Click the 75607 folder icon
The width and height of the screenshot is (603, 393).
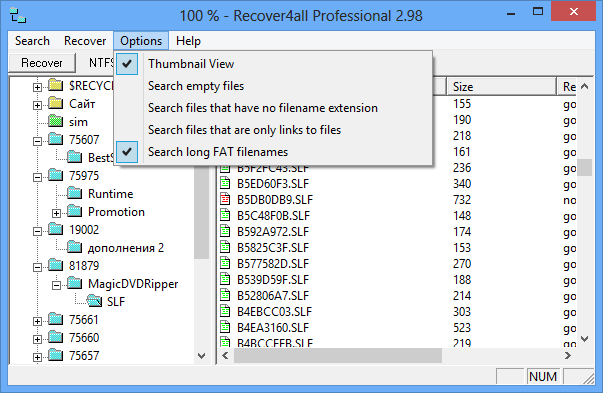pos(56,139)
